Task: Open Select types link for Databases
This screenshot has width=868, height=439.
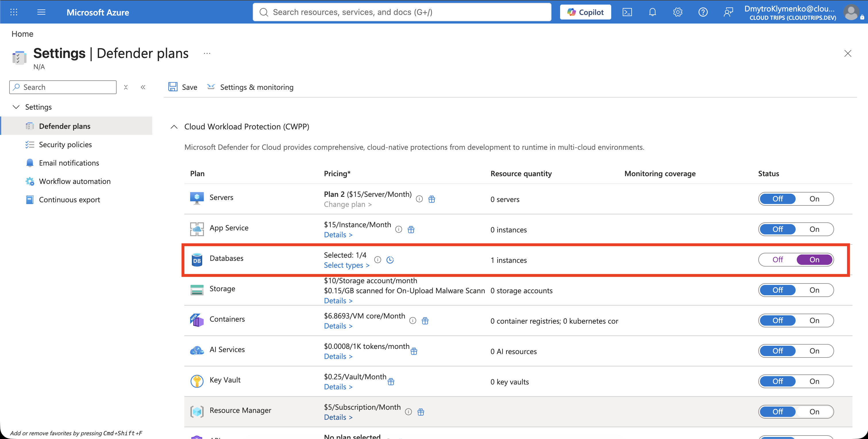Action: click(347, 265)
